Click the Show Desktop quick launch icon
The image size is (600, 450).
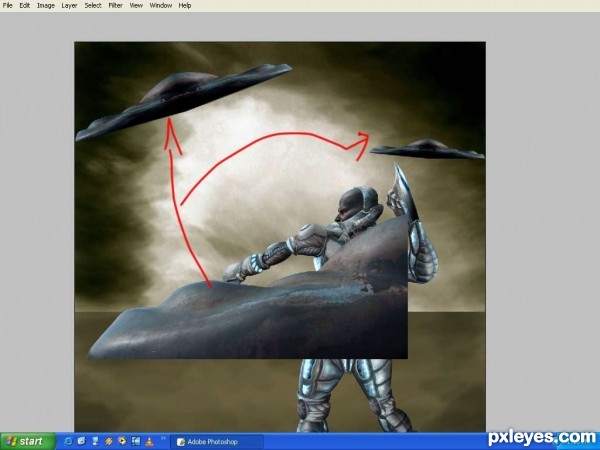click(95, 441)
